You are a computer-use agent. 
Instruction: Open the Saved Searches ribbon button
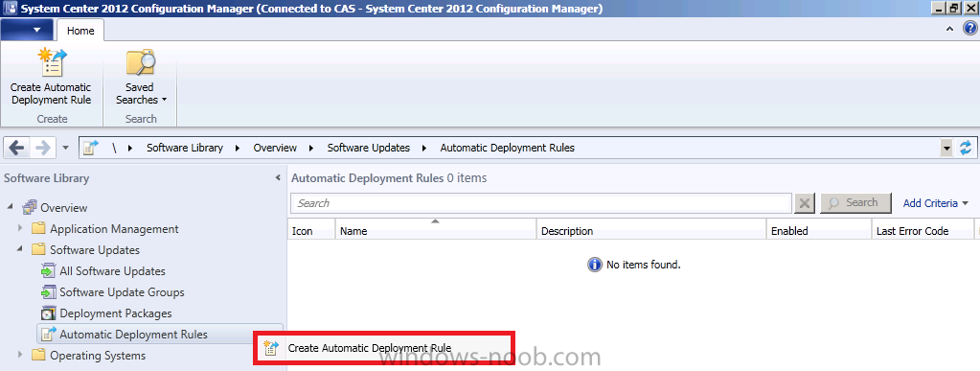(x=141, y=77)
